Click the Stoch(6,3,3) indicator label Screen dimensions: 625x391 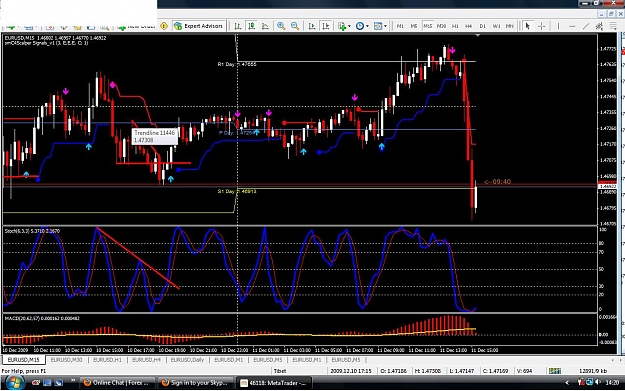point(32,231)
